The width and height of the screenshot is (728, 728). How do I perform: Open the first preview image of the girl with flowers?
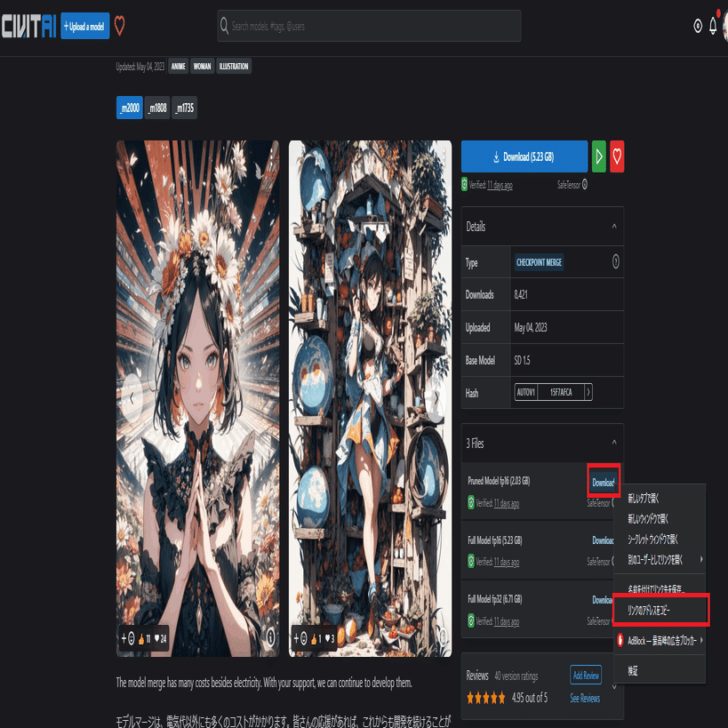(x=198, y=398)
